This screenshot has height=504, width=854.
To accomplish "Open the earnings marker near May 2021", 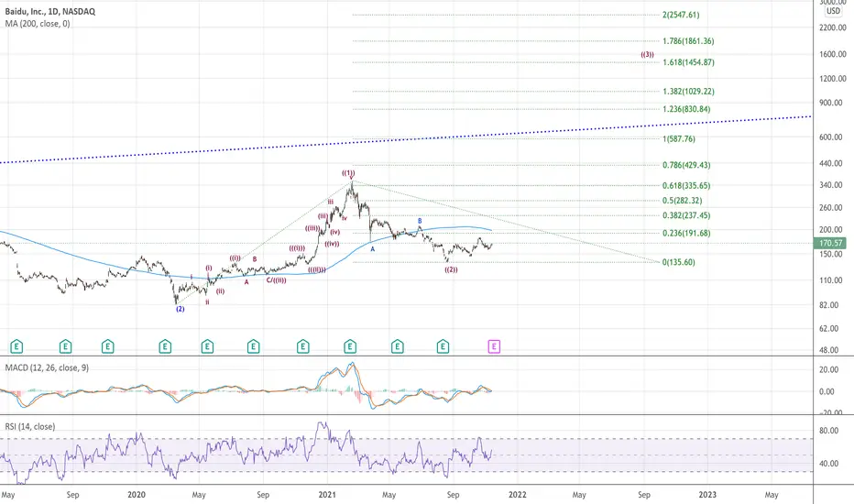I will click(398, 346).
